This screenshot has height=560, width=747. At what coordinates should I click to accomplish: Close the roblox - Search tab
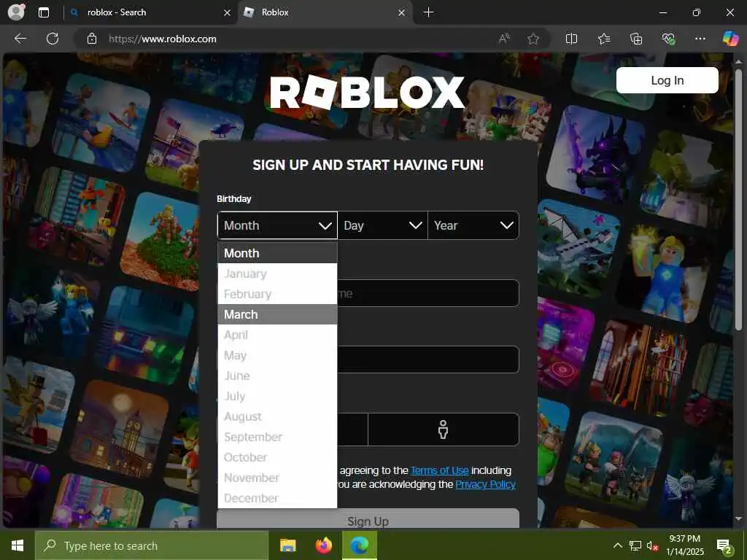(228, 13)
